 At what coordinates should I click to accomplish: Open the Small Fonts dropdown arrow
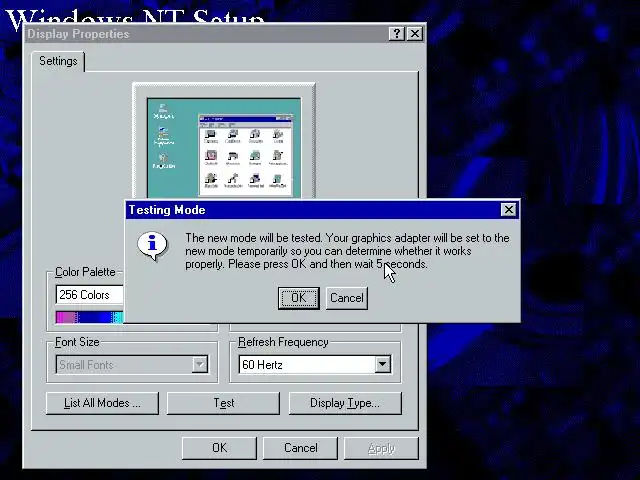[200, 364]
